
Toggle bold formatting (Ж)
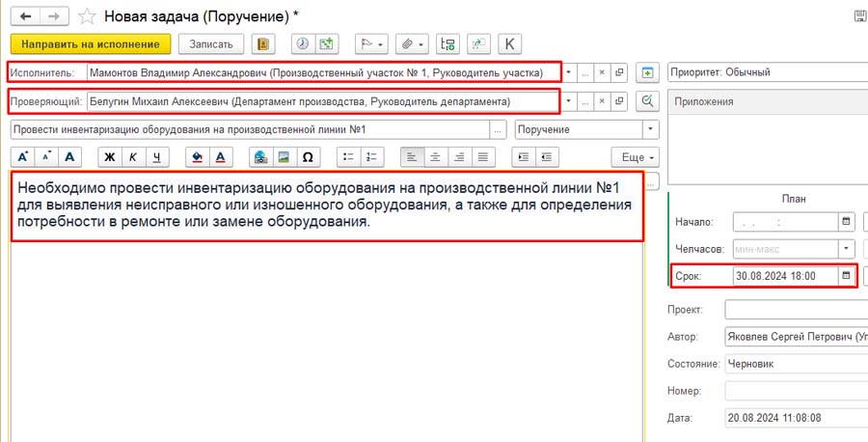click(x=110, y=157)
